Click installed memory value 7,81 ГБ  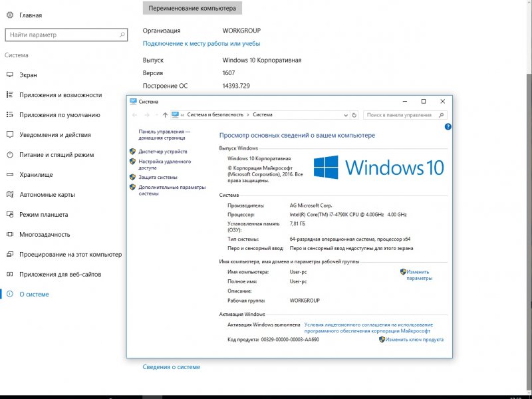(x=297, y=224)
